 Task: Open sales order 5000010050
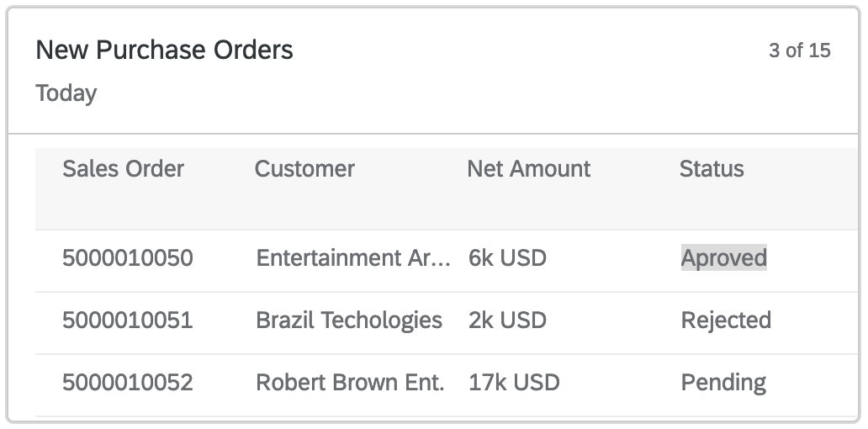pos(127,258)
